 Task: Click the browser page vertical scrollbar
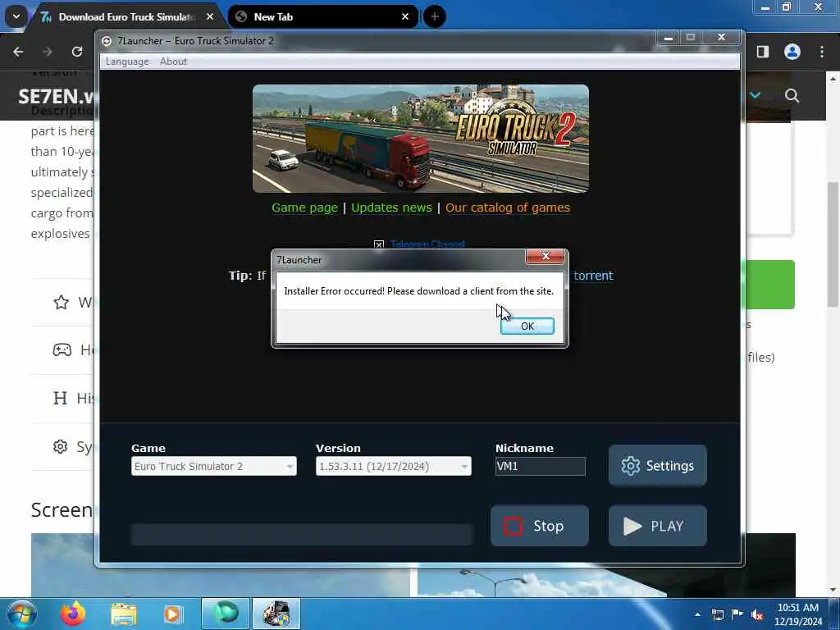tap(833, 244)
